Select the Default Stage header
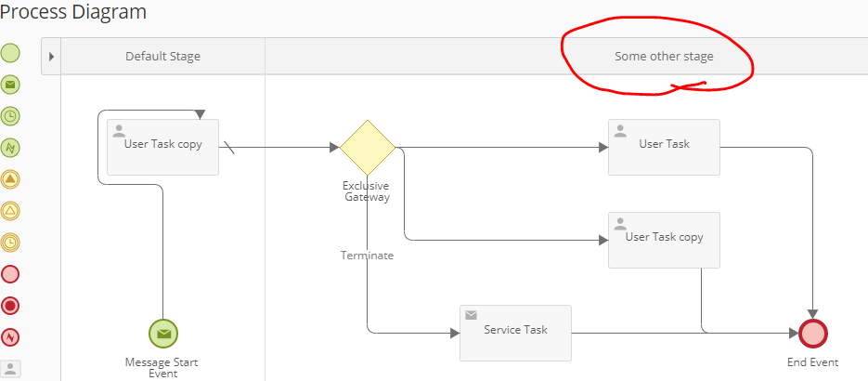 (162, 57)
